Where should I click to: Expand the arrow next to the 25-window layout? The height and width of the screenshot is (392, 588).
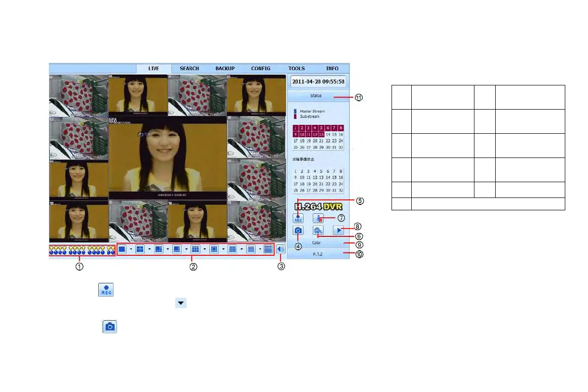pos(260,249)
